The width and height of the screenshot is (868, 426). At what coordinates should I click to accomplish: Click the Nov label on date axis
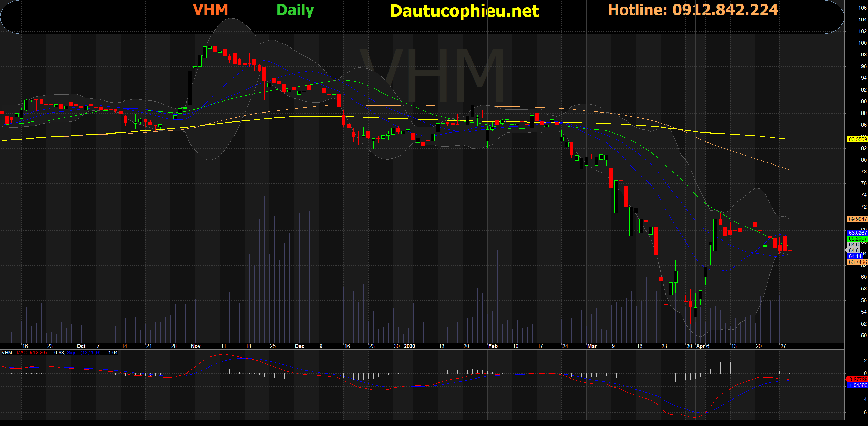click(x=196, y=346)
